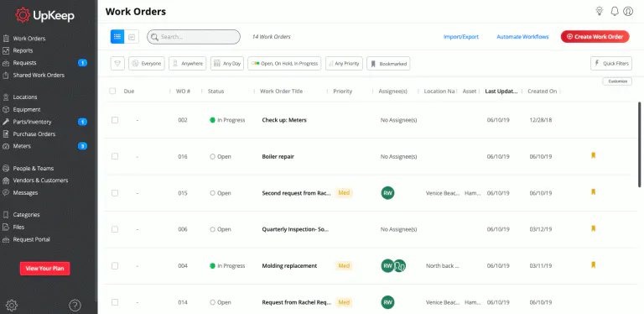Viewport: 644px width, 314px height.
Task: Open notifications bell icon
Action: click(615, 11)
